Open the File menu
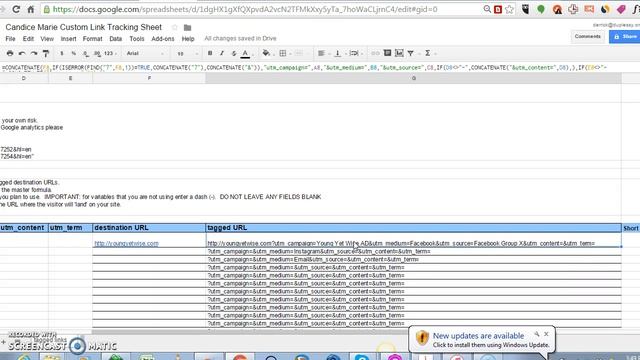Viewport: 640px width, 360px height. pos(10,39)
